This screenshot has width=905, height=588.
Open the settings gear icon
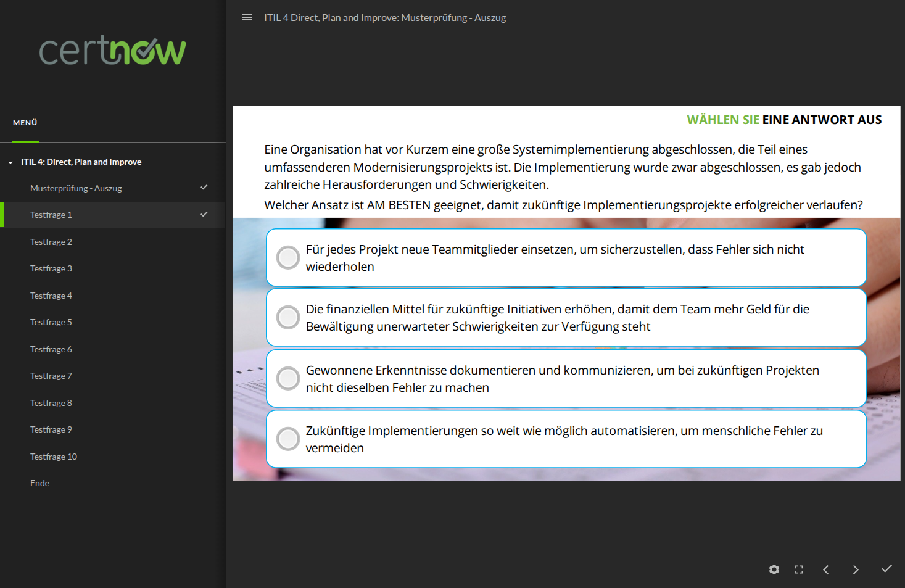coord(774,569)
